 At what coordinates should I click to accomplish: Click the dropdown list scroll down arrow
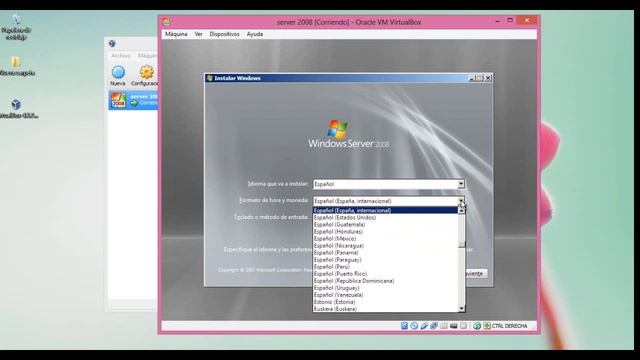click(x=462, y=309)
